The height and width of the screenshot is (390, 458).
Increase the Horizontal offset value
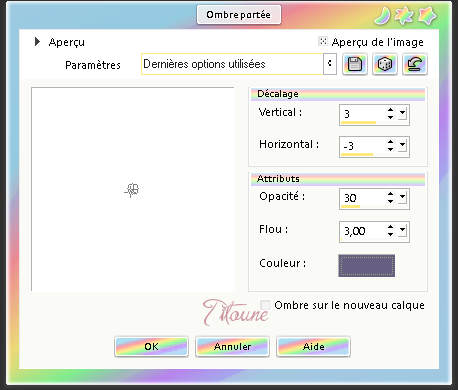390,142
